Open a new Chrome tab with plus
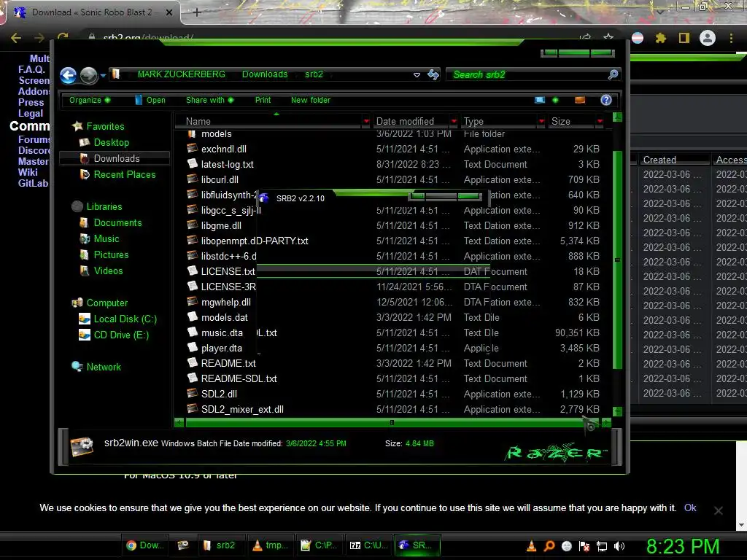 (196, 12)
